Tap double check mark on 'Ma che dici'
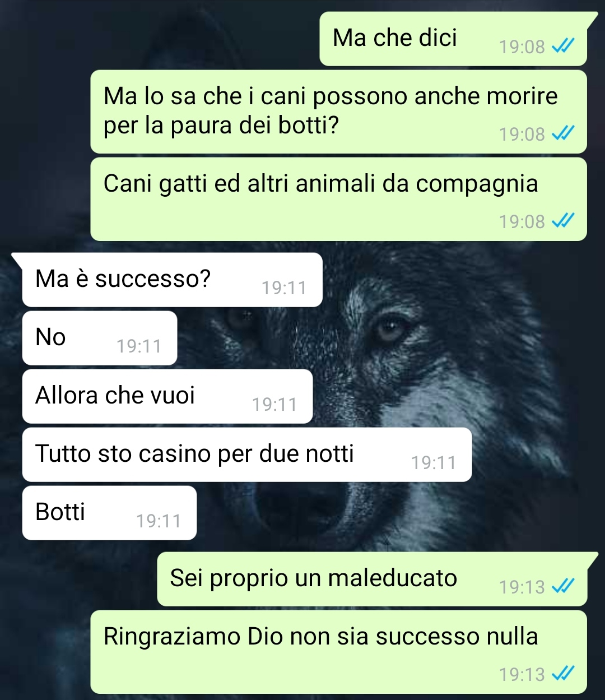Screen dimensions: 605x700 point(563,47)
